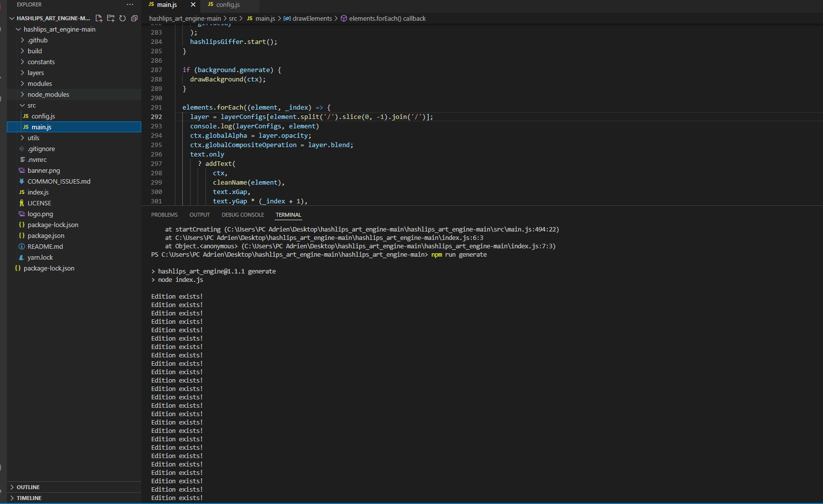
Task: Close the main.js editor tab
Action: [x=193, y=5]
